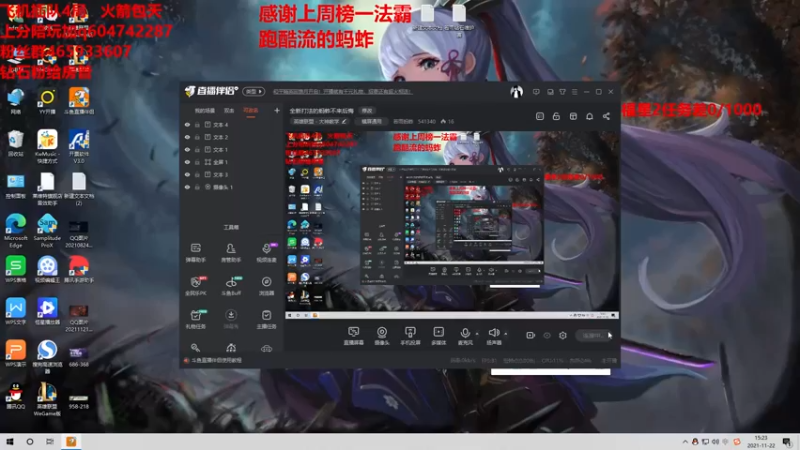Open the message icon in title bar

coord(536,92)
